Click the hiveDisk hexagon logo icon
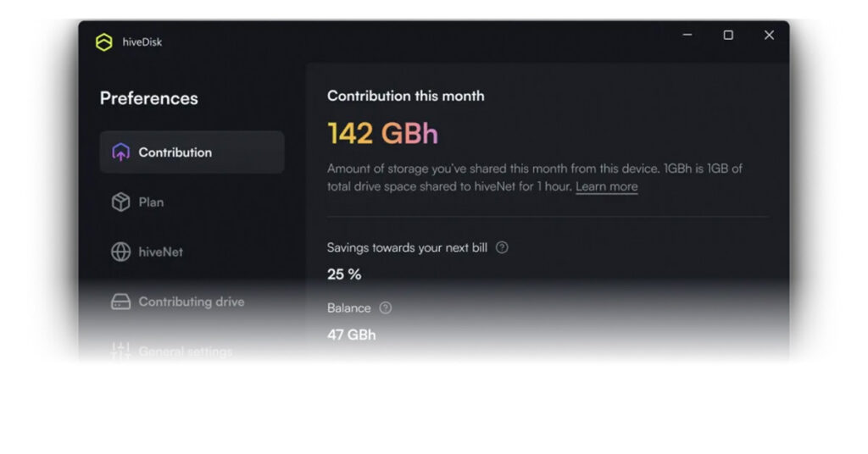Viewport: 868px width, 454px height. point(104,42)
